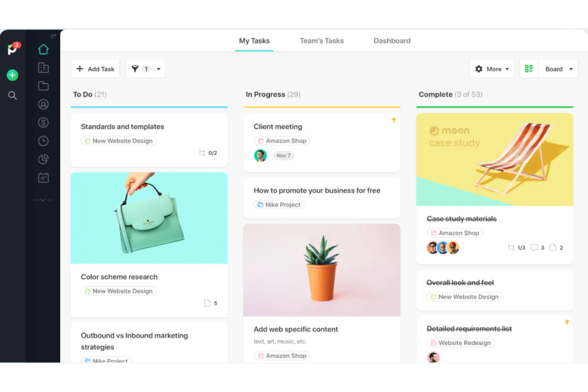Open the Detailed requirements list task
Image resolution: width=588 pixels, height=392 pixels.
click(x=469, y=329)
